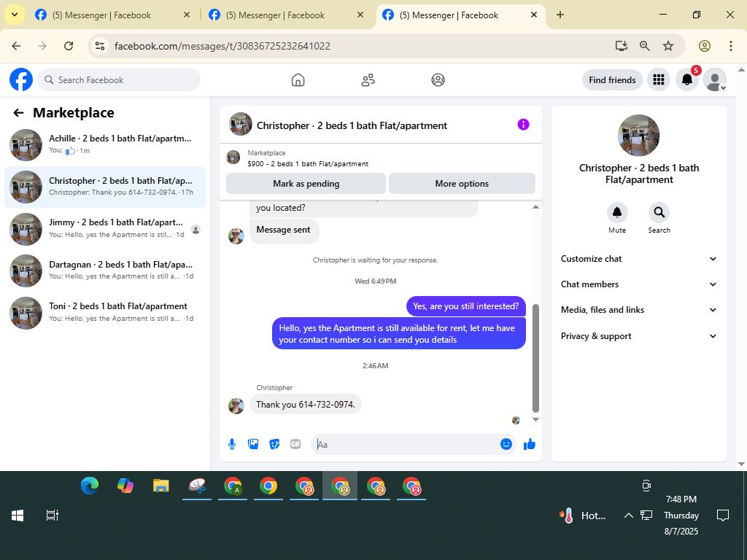Click the address bar URL
Screen dimensions: 747x560
click(222, 46)
